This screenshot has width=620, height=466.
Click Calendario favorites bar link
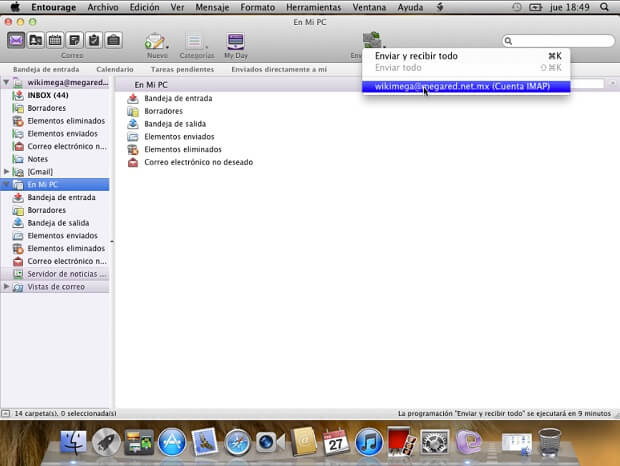115,69
